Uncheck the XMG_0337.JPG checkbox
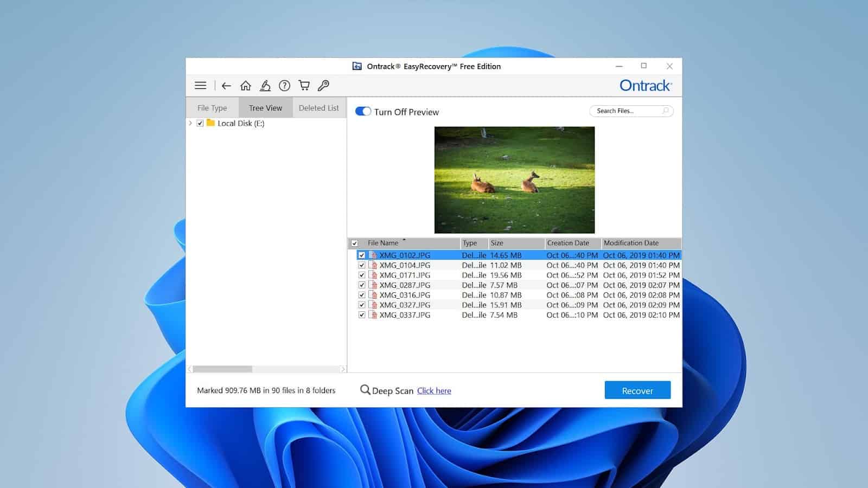The image size is (868, 488). [x=362, y=314]
